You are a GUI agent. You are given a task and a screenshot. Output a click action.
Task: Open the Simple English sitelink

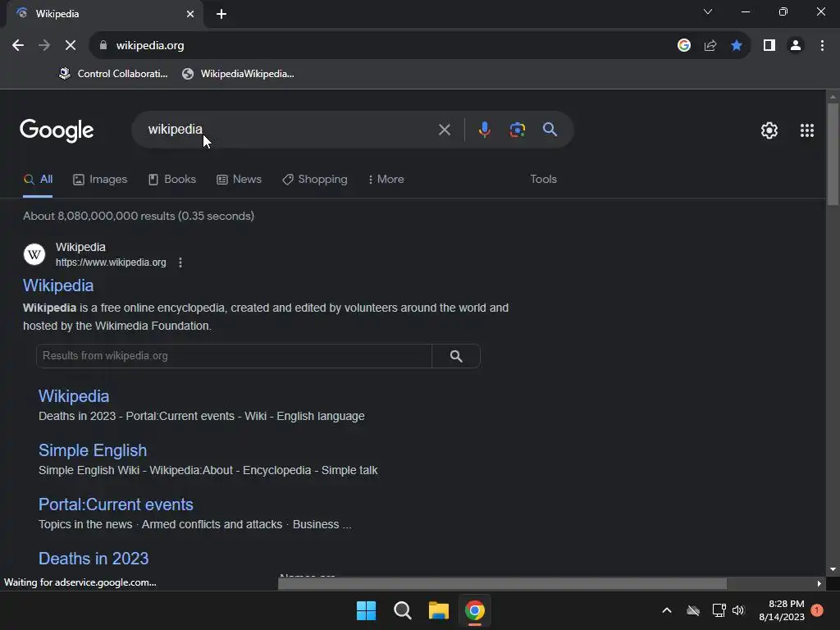pyautogui.click(x=93, y=450)
